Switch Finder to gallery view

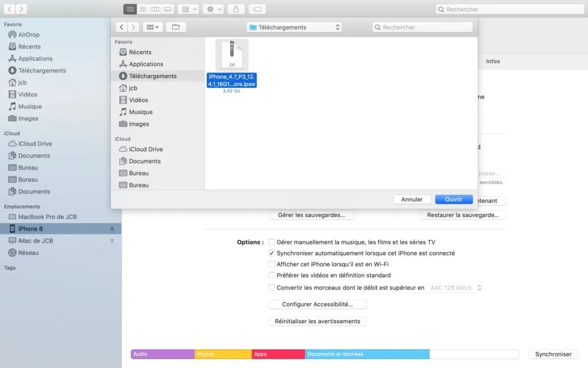tap(168, 9)
